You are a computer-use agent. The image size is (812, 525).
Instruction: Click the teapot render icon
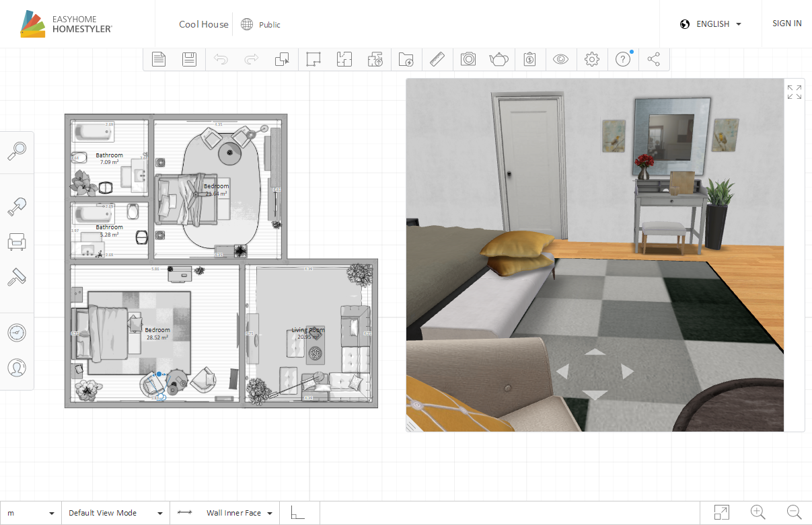point(499,59)
